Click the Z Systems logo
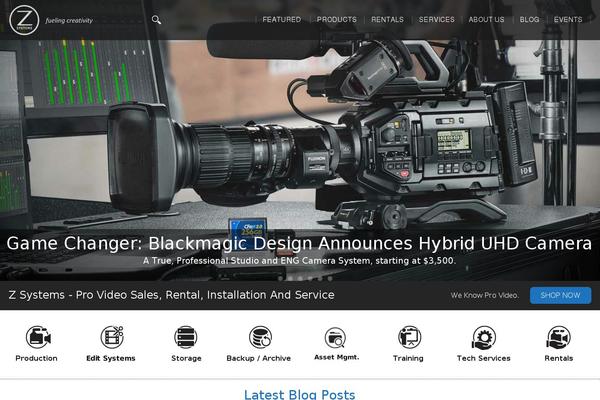 (x=24, y=20)
